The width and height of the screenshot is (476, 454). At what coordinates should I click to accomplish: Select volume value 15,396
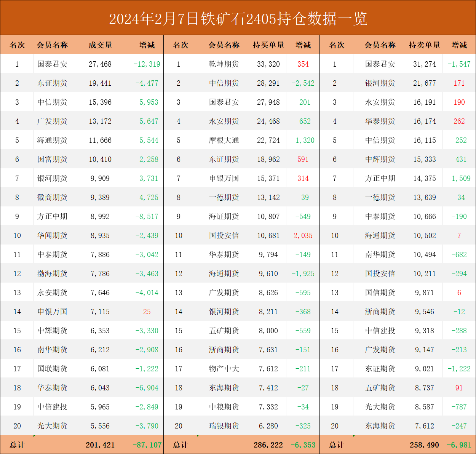pyautogui.click(x=100, y=102)
